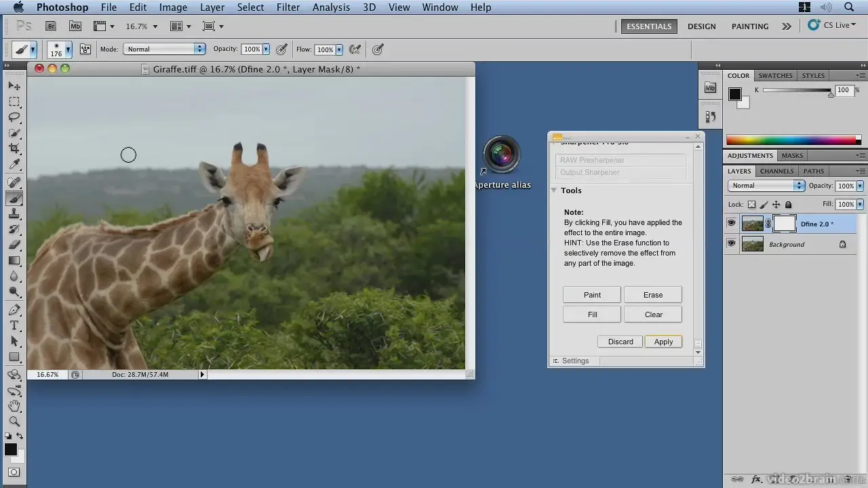The width and height of the screenshot is (868, 488).
Task: Select the Lasso tool
Action: pos(14,117)
